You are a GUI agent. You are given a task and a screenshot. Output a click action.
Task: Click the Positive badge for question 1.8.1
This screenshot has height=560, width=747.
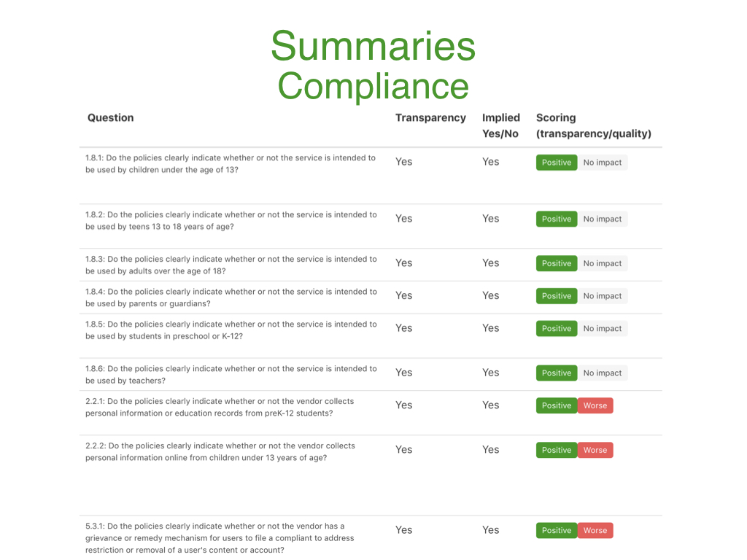(557, 163)
